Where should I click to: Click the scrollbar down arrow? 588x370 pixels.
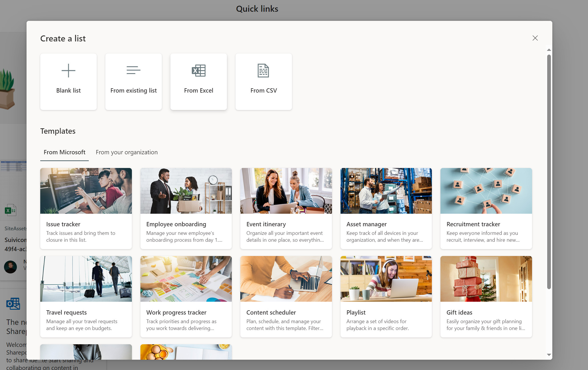click(x=549, y=355)
